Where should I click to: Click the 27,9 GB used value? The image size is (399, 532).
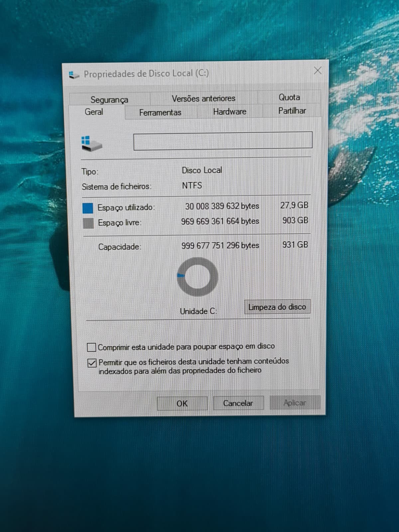[x=294, y=205]
